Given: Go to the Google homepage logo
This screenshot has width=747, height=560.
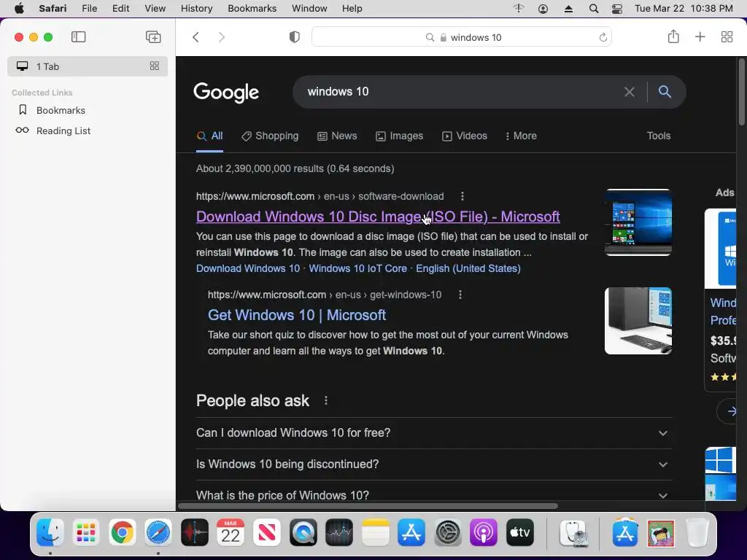Looking at the screenshot, I should [x=226, y=92].
